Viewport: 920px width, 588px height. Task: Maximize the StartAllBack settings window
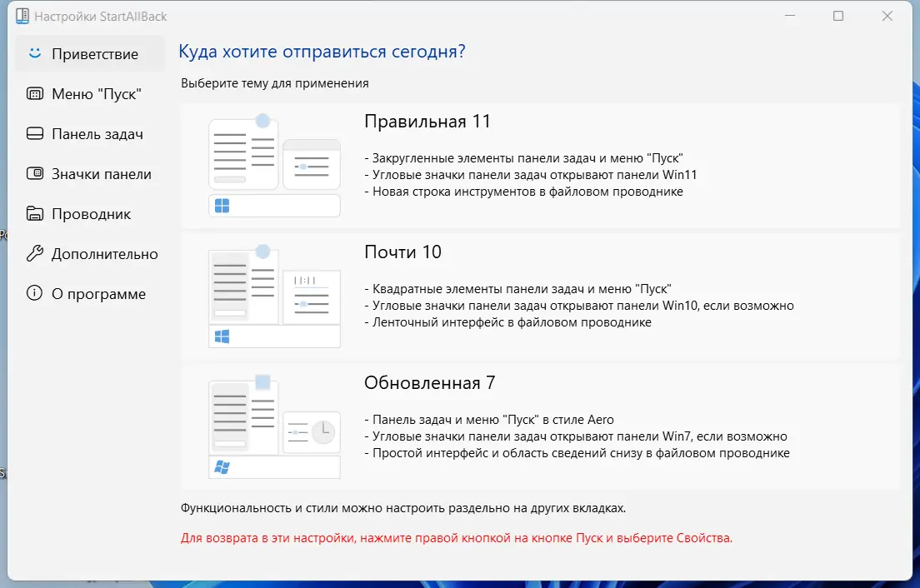tap(838, 16)
